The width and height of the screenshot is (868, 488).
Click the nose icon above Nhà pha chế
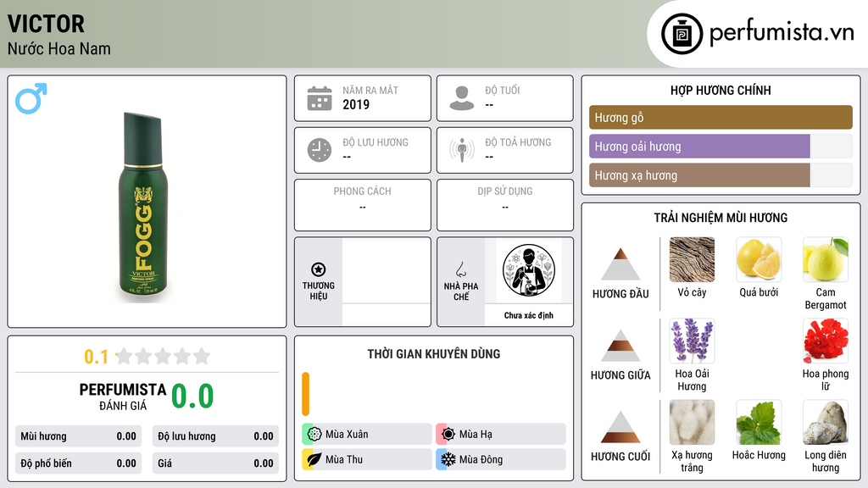click(460, 269)
